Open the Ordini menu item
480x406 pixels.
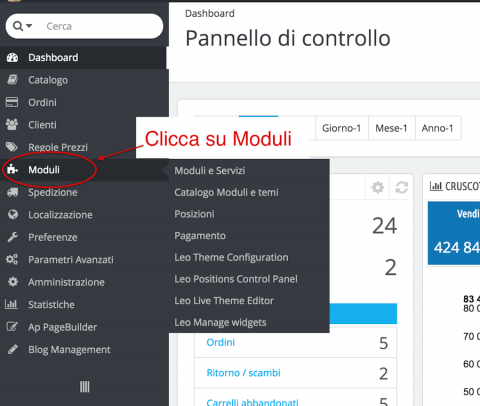83,102
